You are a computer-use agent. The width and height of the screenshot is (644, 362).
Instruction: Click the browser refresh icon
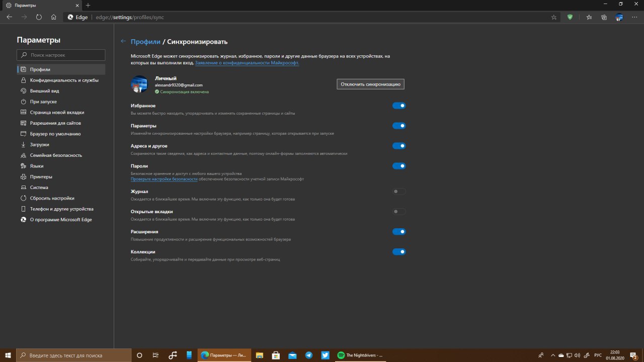tap(39, 17)
